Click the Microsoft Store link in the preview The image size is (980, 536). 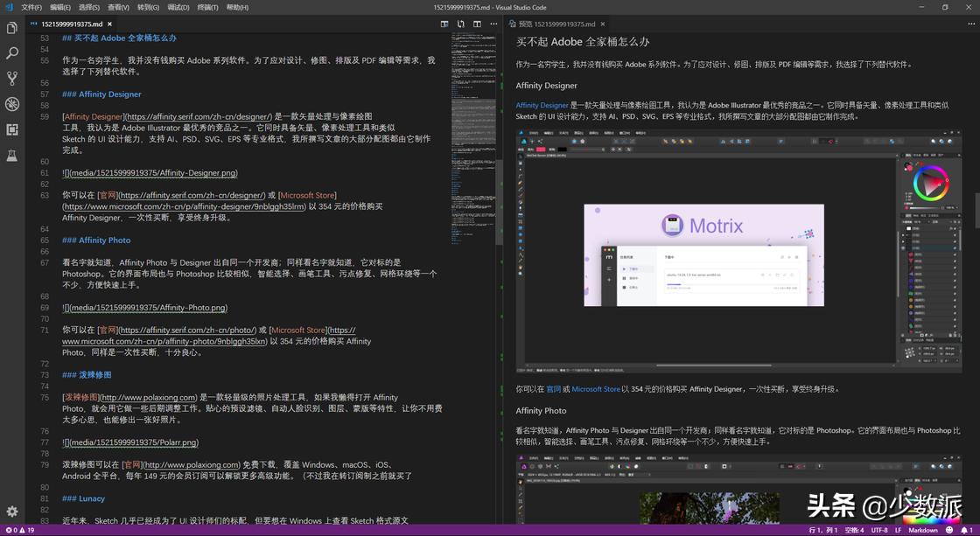[597, 389]
